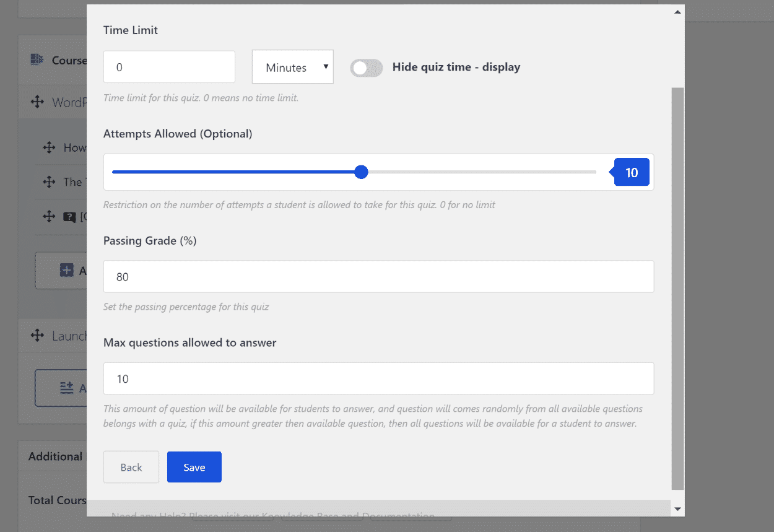Click the Time Limit number field

point(169,67)
